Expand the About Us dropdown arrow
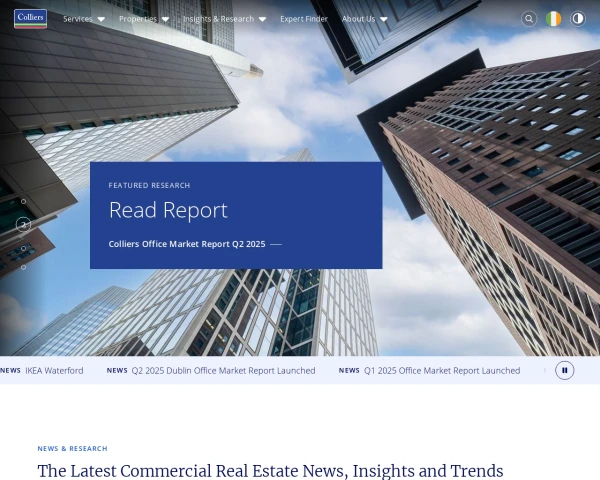The height and width of the screenshot is (480, 600). 384,19
